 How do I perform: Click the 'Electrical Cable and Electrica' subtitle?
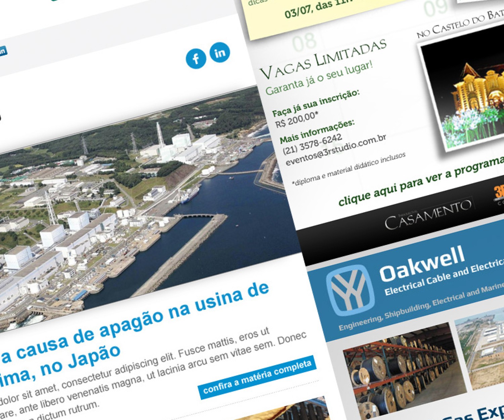click(x=444, y=277)
